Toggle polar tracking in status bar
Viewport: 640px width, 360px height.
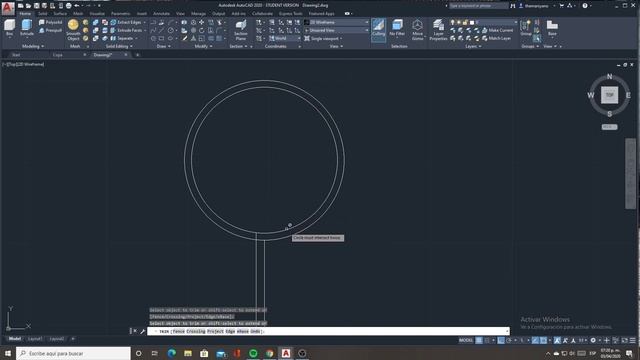pyautogui.click(x=509, y=340)
